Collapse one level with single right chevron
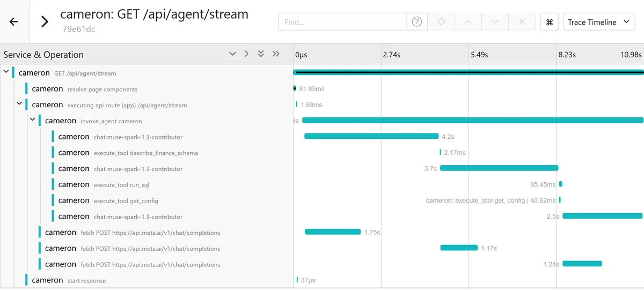 [246, 54]
